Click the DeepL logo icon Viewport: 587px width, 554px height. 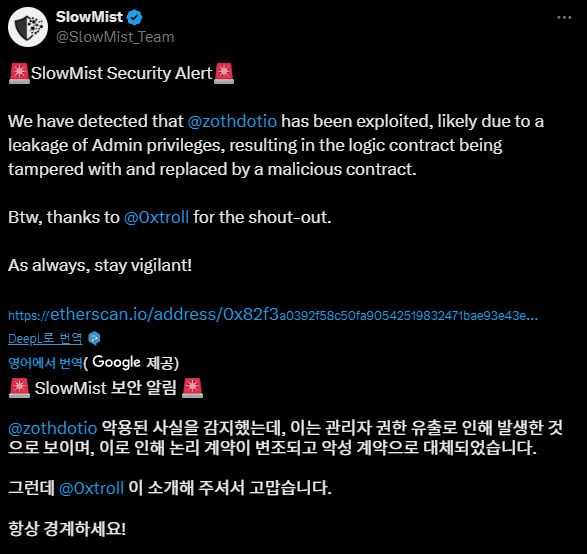(94, 338)
